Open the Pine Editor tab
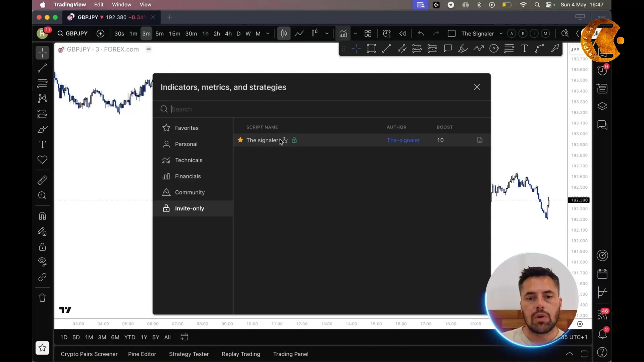This screenshot has width=644, height=362. (142, 354)
